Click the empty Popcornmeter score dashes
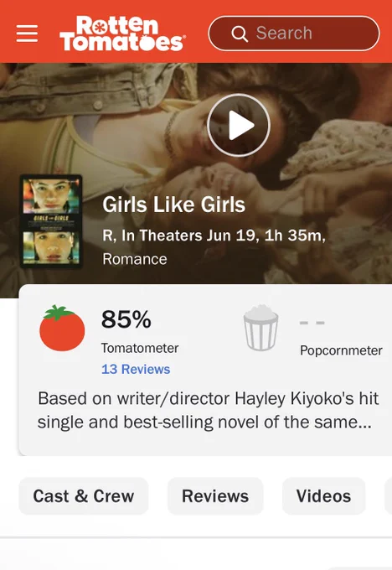This screenshot has height=570, width=392. click(312, 323)
